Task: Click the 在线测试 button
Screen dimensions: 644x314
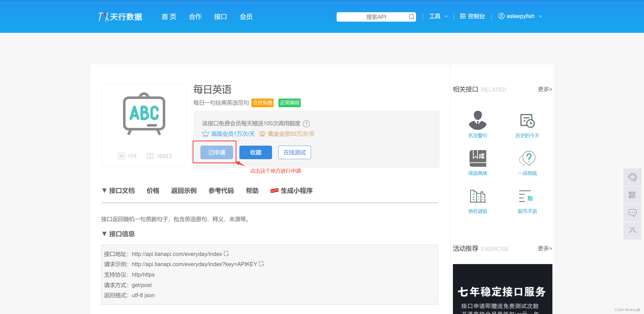Action: (x=294, y=152)
